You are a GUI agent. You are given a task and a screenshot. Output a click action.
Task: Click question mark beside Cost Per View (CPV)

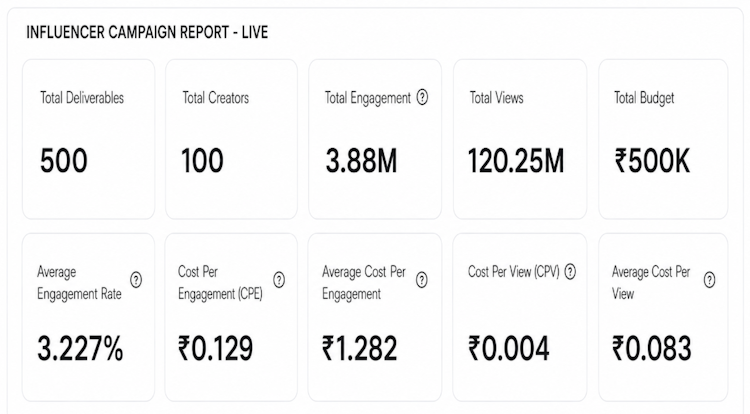(x=570, y=272)
